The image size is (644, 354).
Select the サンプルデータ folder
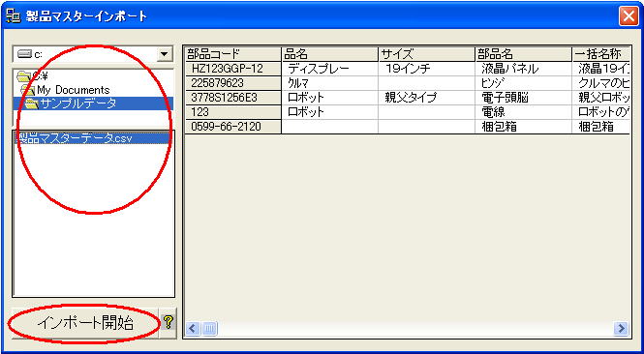tap(78, 103)
